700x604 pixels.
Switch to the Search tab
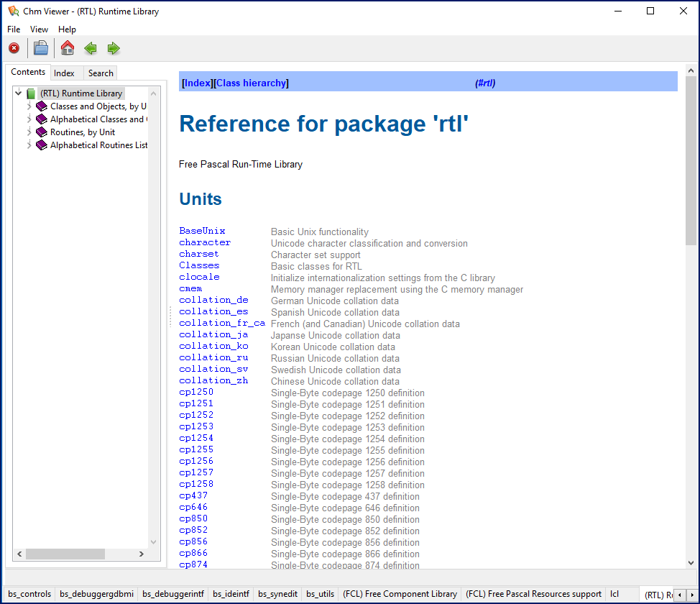101,73
